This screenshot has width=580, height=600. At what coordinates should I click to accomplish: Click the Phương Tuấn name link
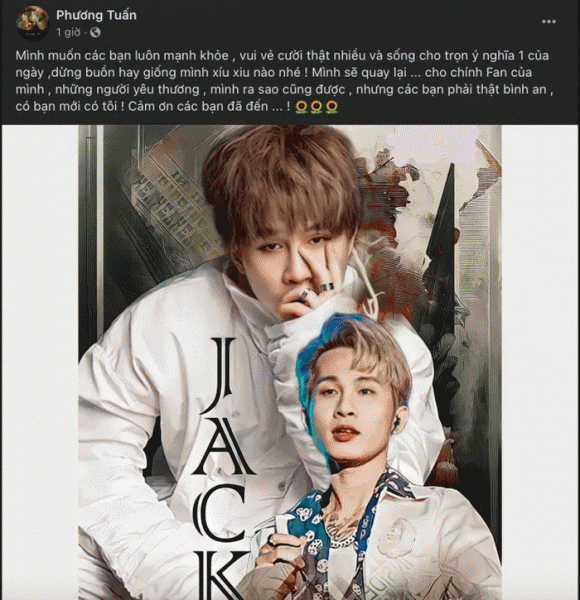[x=96, y=15]
